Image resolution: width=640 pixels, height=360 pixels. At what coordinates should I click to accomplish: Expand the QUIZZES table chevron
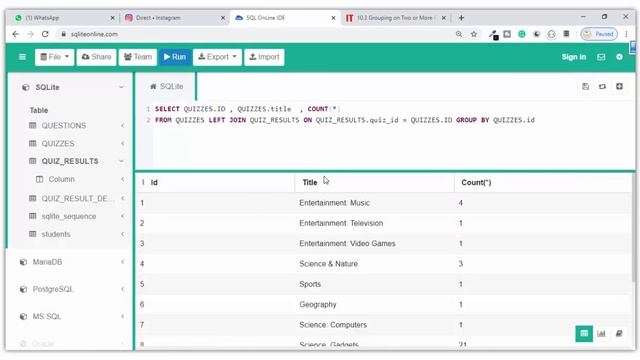122,144
